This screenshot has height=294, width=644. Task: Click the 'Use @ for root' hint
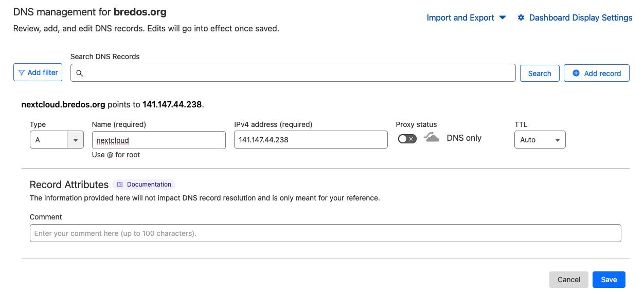116,155
